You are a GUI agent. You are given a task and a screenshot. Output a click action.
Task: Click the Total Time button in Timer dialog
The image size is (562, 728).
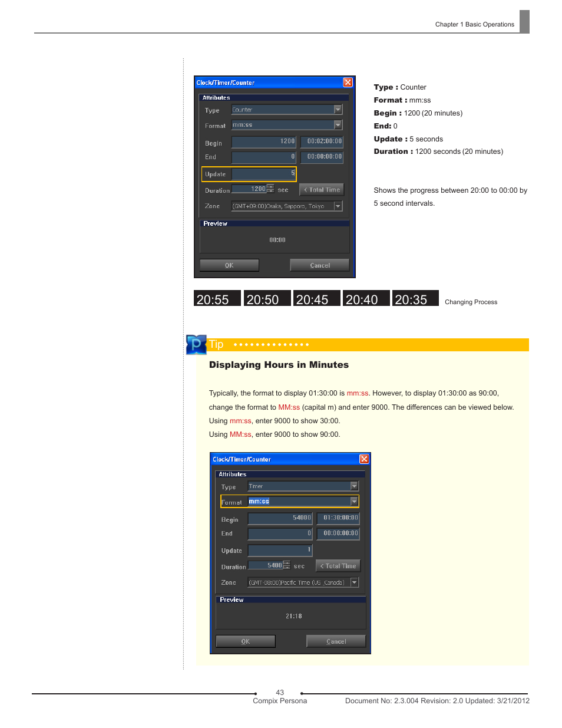pyautogui.click(x=338, y=566)
